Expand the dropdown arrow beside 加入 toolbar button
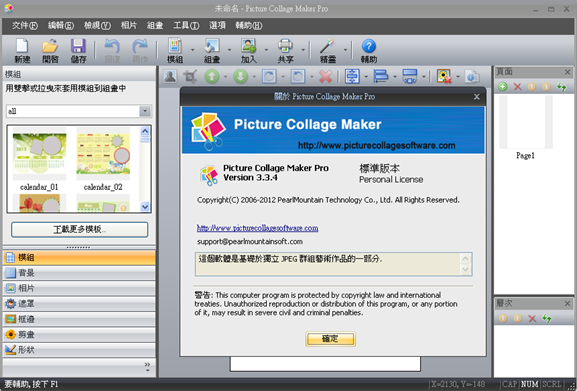 (266, 50)
